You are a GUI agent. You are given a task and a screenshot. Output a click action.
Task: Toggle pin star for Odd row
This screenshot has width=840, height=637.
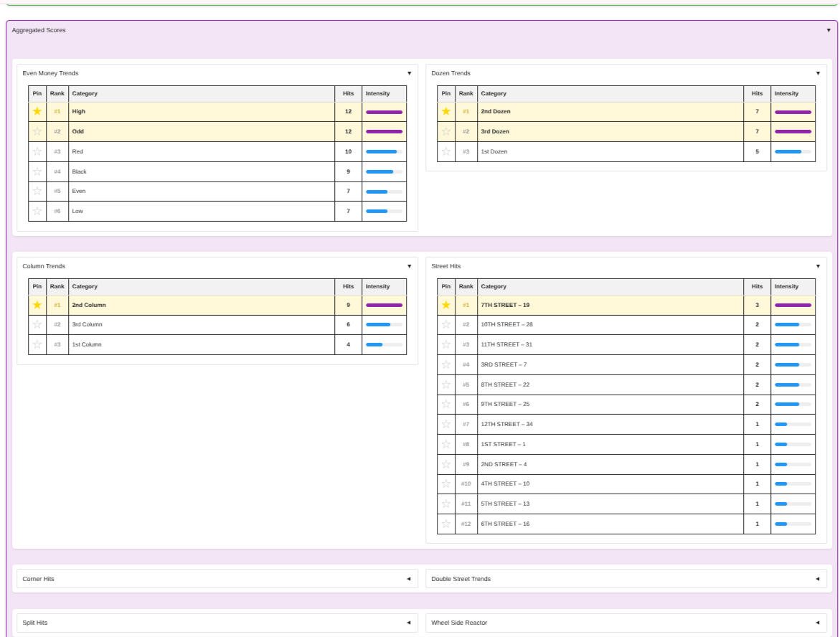(x=37, y=132)
